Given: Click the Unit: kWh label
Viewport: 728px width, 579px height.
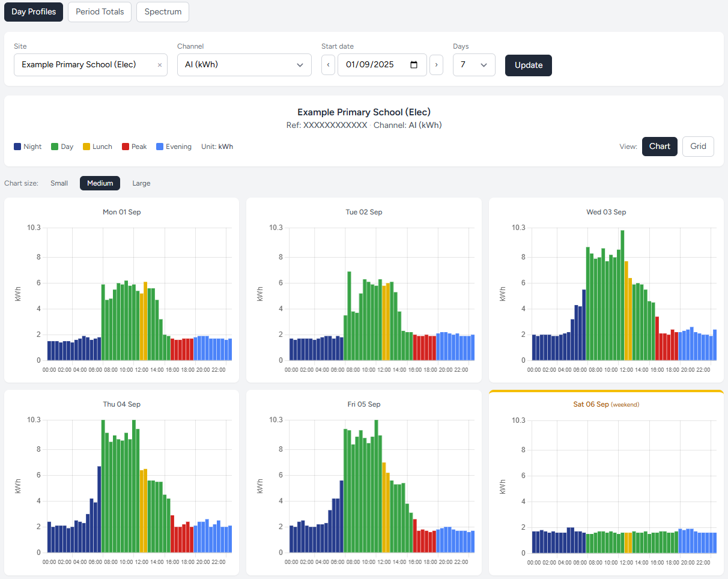Looking at the screenshot, I should 217,147.
